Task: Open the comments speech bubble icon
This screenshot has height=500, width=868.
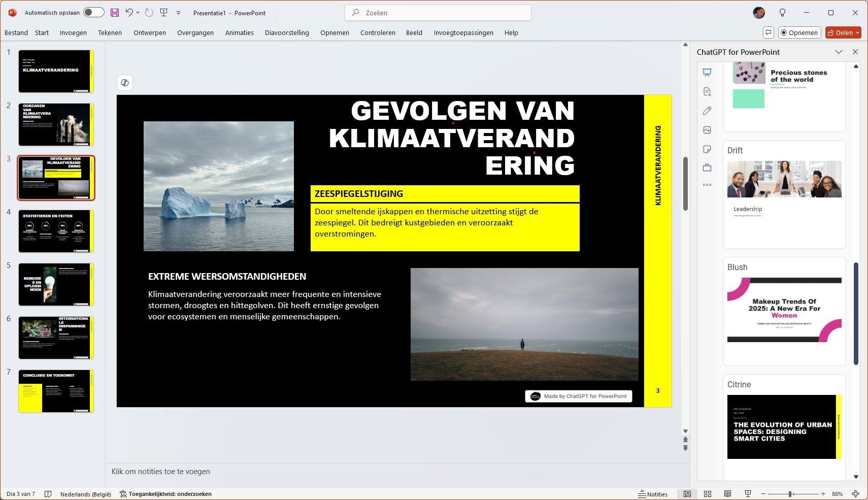Action: coord(769,32)
